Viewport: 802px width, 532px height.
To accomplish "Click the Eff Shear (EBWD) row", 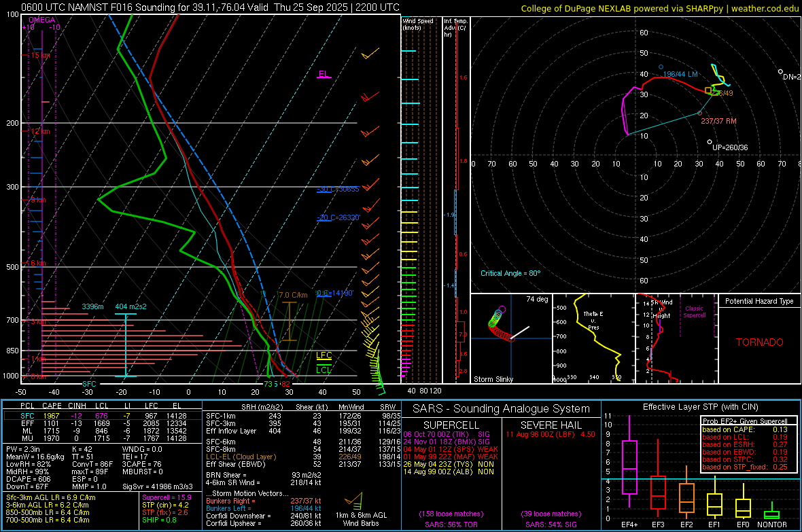I will [x=303, y=465].
